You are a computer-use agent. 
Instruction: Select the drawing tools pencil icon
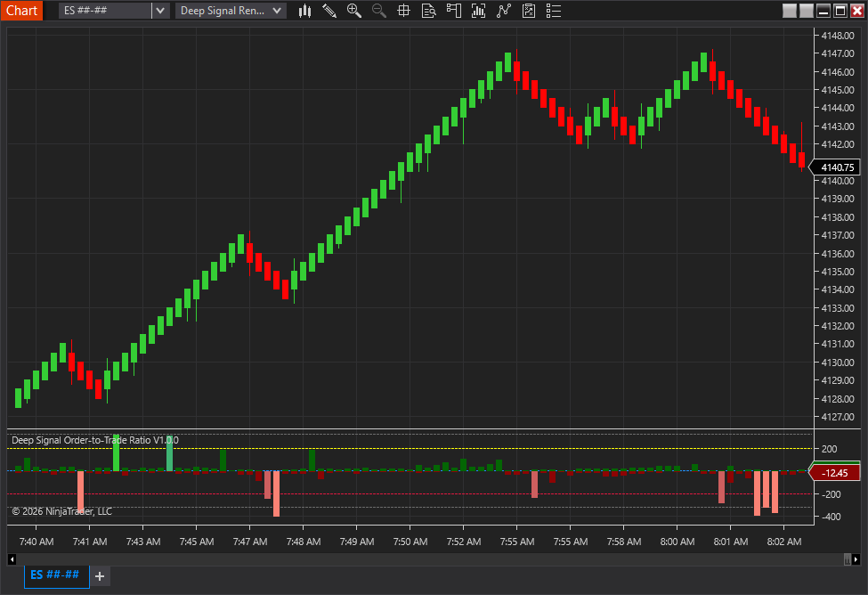(329, 11)
